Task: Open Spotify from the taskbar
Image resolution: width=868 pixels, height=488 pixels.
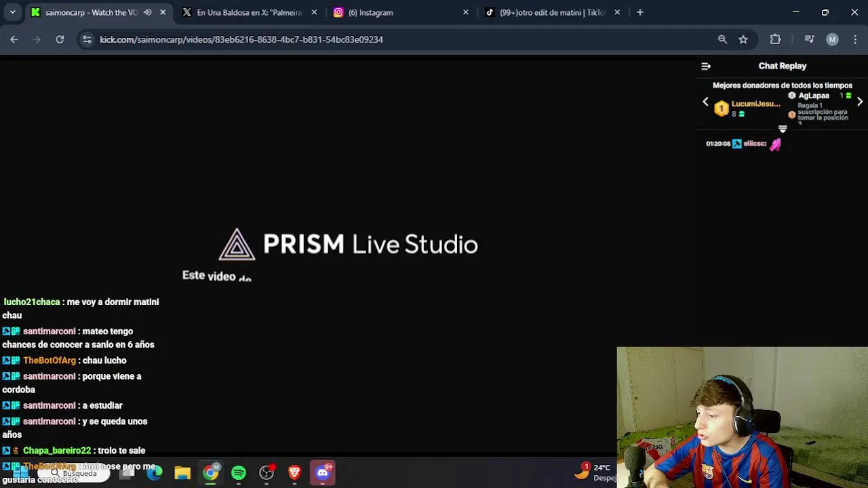Action: point(239,473)
